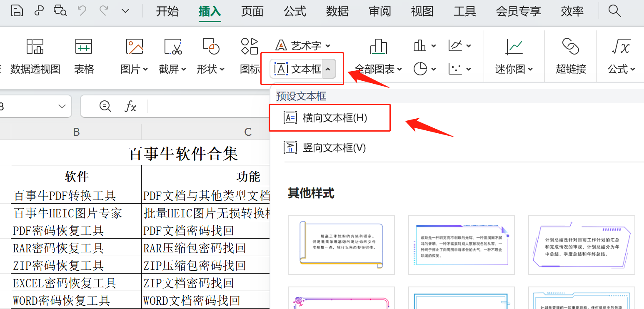Viewport: 644px width, 309px height.
Task: Click the 公式 equation square-root icon
Action: coord(621,46)
